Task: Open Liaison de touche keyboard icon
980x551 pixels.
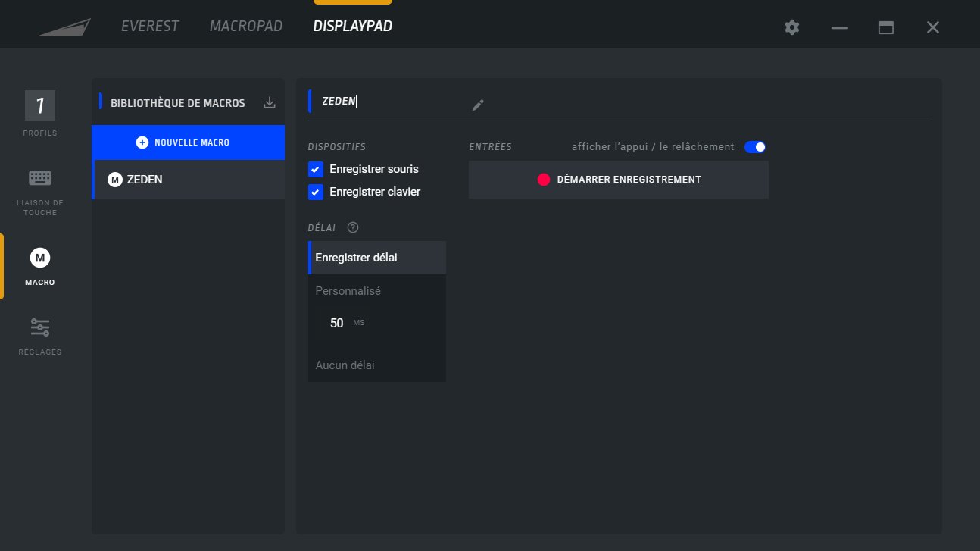Action: (40, 178)
